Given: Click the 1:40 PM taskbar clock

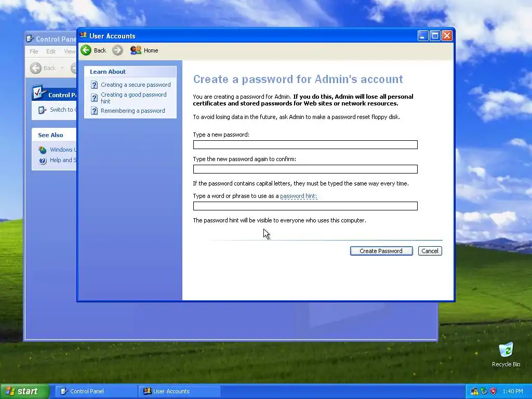Looking at the screenshot, I should click(512, 391).
